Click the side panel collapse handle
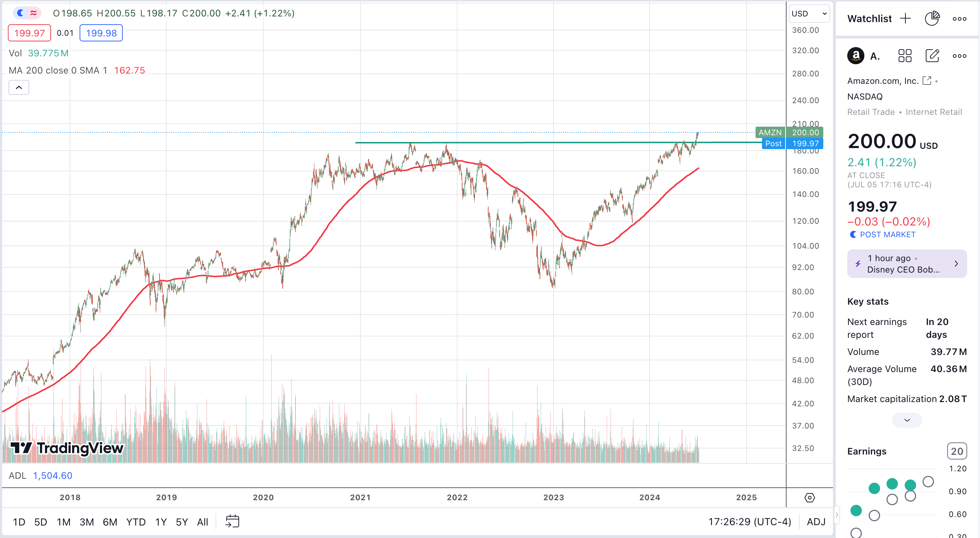980x538 pixels. coord(837,515)
